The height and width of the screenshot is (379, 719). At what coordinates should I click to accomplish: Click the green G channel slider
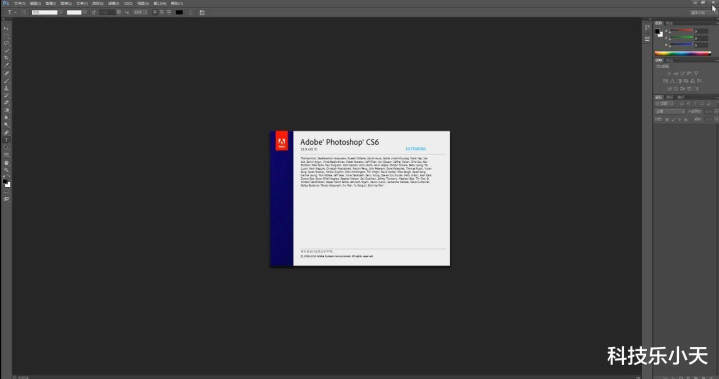(x=681, y=38)
